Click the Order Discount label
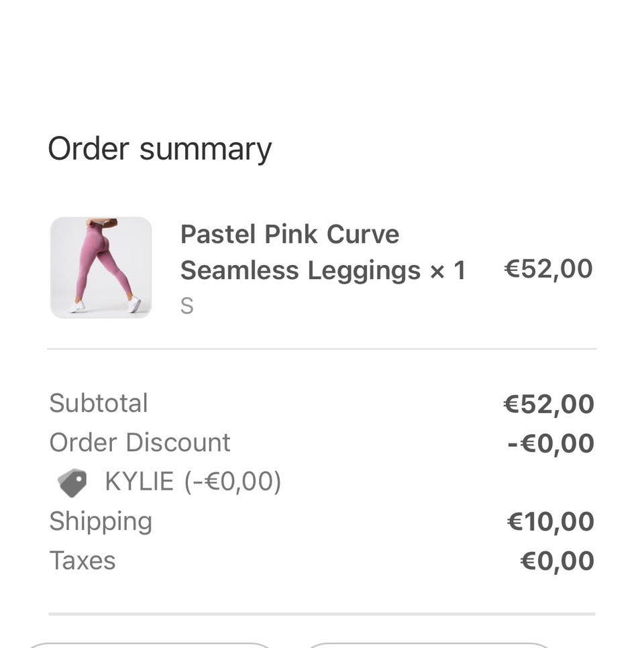This screenshot has height=648, width=644. click(140, 443)
